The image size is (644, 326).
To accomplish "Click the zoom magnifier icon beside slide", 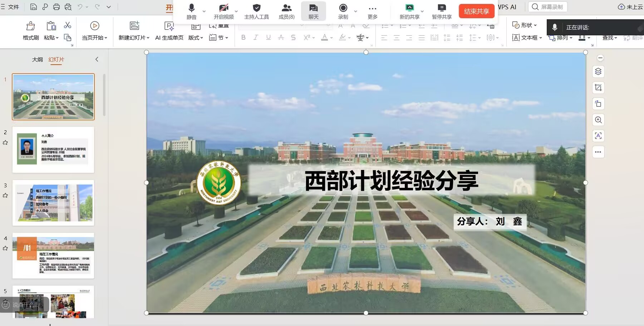I will pyautogui.click(x=598, y=120).
